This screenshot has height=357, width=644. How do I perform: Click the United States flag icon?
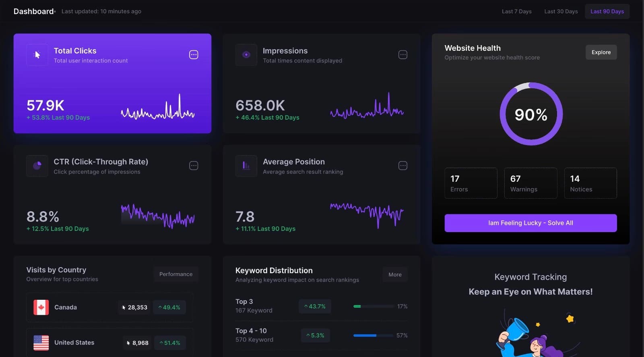41,342
